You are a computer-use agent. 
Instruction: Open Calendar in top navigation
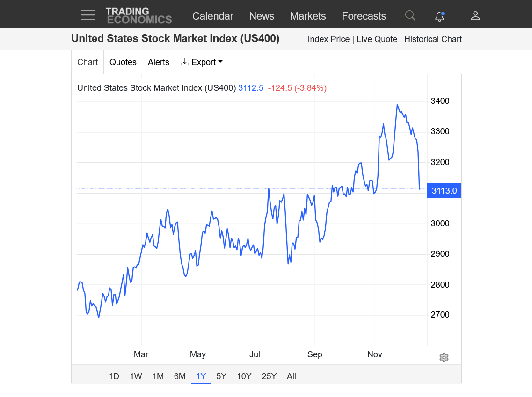pos(212,16)
